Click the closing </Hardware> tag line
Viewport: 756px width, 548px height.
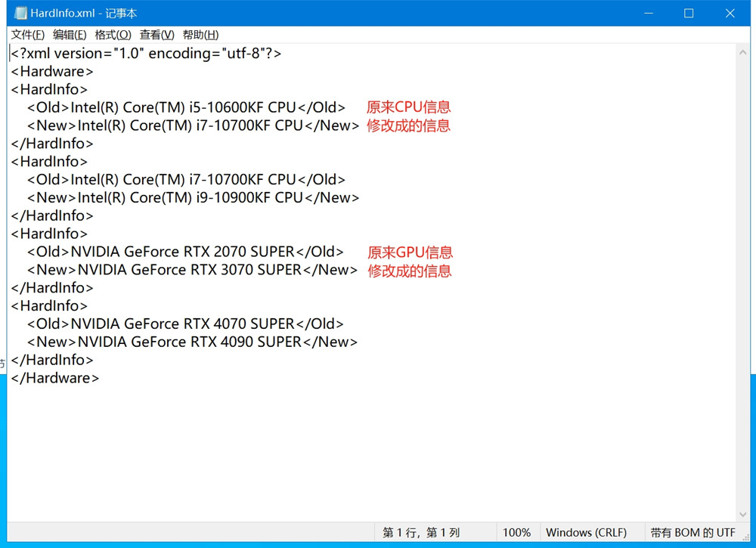(x=55, y=378)
